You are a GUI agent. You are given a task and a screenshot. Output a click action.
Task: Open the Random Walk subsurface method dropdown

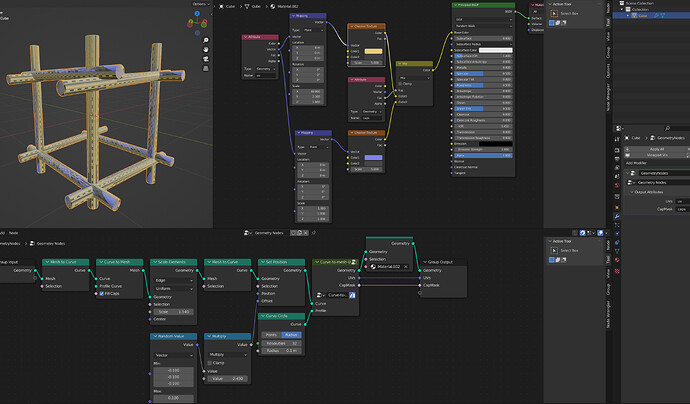pyautogui.click(x=483, y=26)
